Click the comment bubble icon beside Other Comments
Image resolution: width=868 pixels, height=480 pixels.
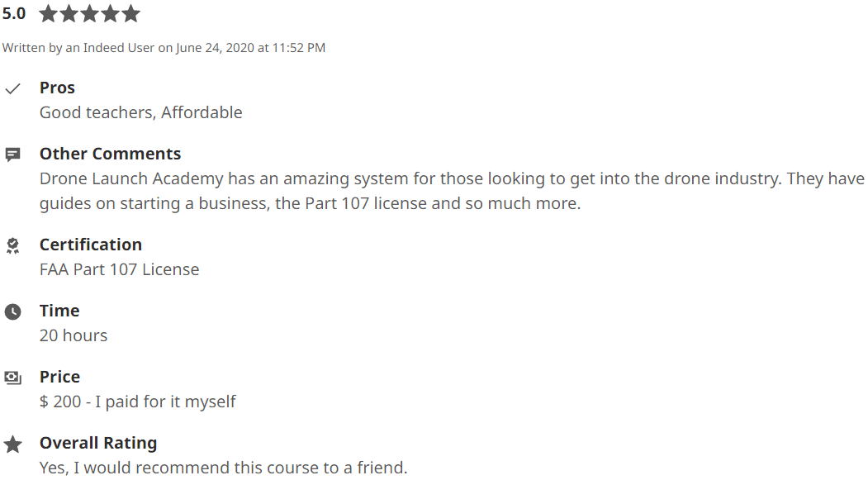click(12, 154)
